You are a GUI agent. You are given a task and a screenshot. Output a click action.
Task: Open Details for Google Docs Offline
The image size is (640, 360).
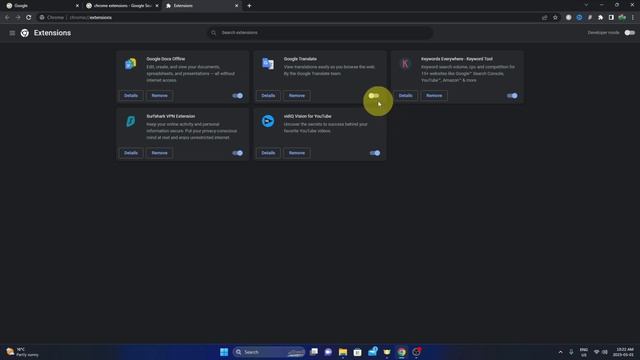131,96
